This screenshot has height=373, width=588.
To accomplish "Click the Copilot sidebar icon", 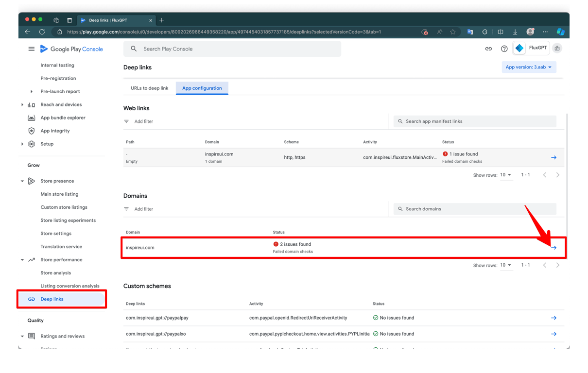I will pos(560,32).
